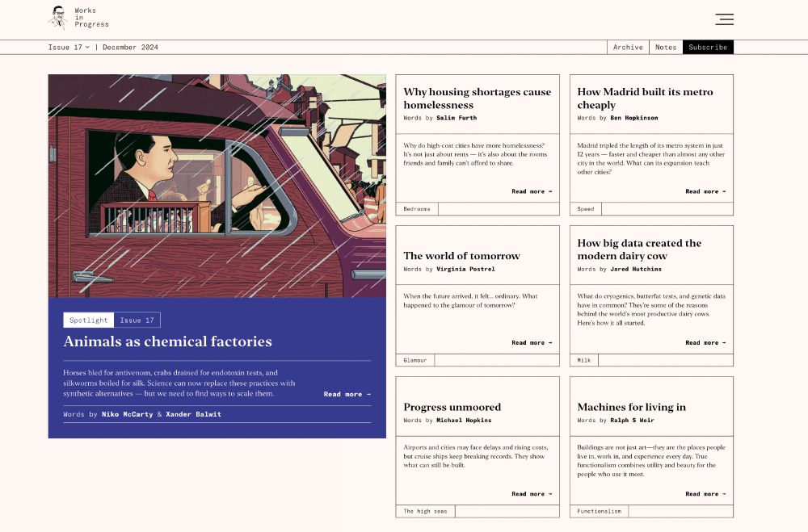The image size is (808, 532).
Task: Open 'Progress unmoored' title
Action: pos(452,407)
